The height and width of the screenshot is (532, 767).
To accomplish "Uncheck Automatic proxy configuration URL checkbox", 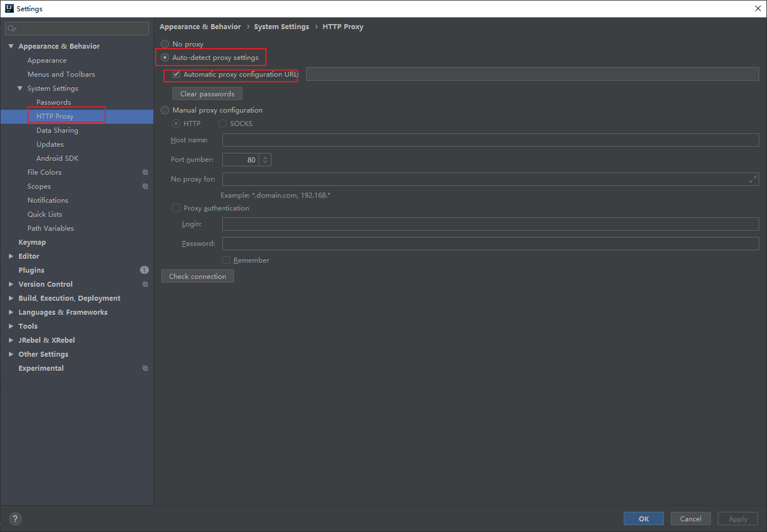I will point(176,74).
